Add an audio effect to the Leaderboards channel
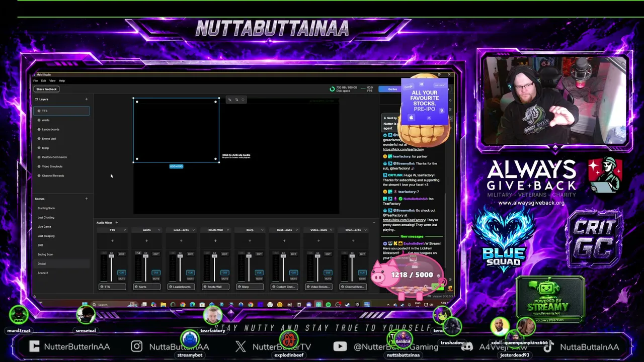This screenshot has height=362, width=644. (x=181, y=241)
